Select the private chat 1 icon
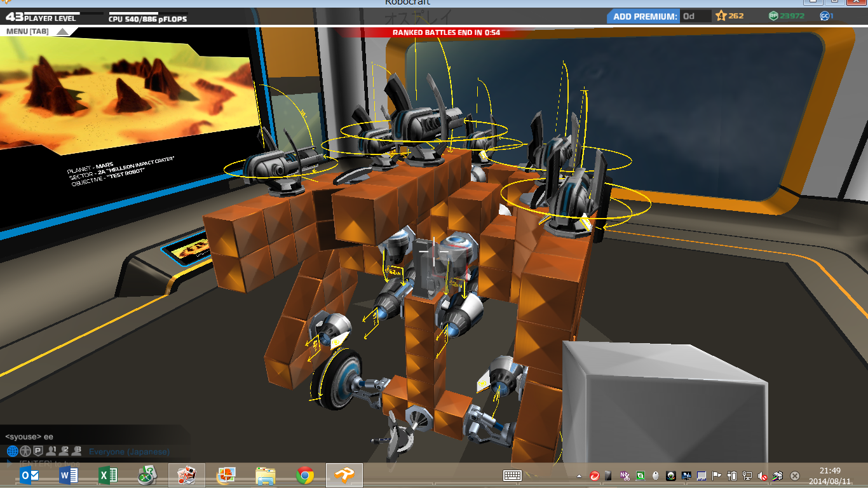 coord(52,451)
